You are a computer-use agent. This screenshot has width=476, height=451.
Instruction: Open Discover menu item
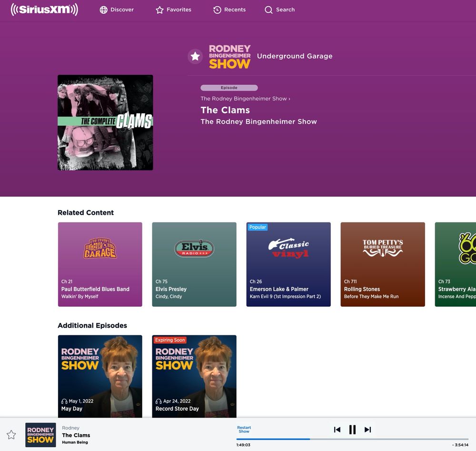(117, 10)
